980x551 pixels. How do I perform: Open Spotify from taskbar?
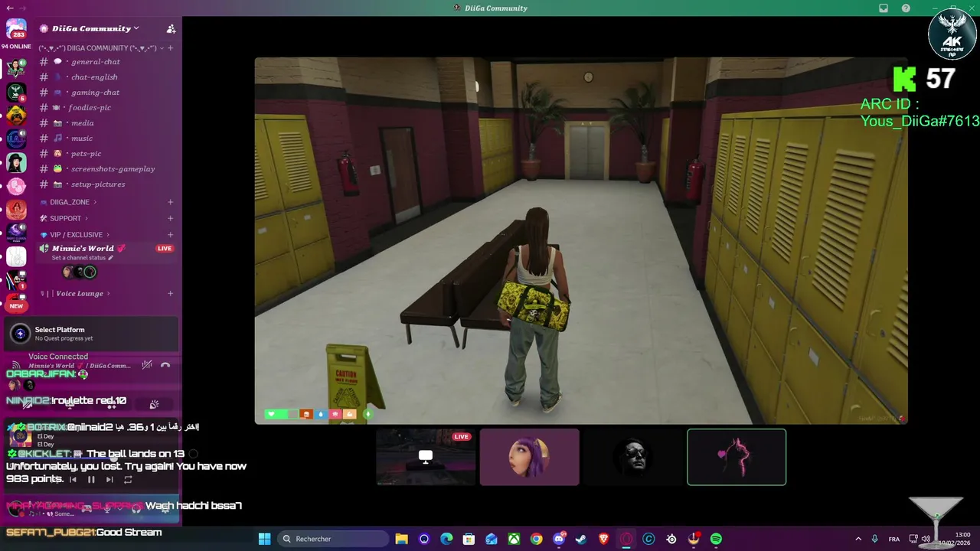[x=716, y=539]
